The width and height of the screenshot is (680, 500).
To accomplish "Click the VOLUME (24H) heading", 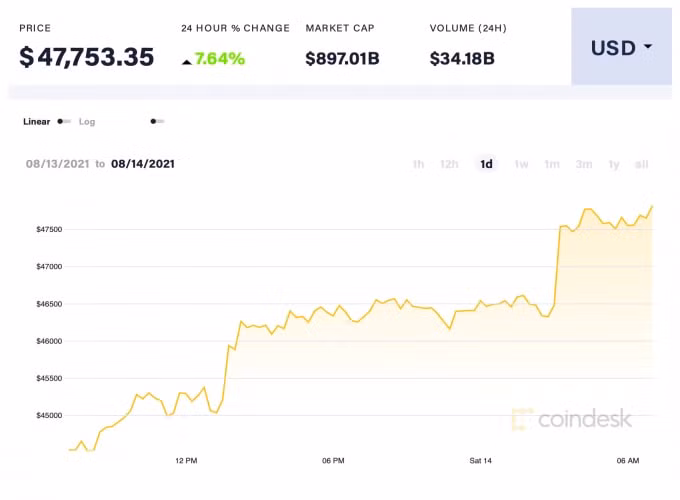I will coord(468,28).
